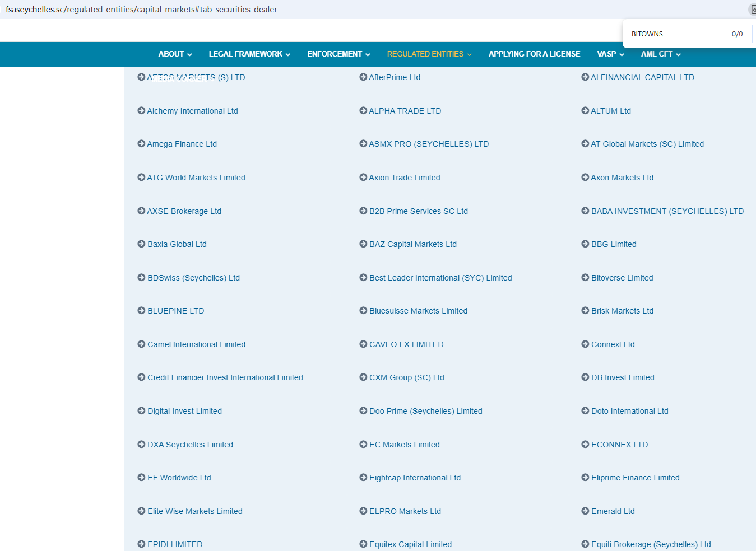This screenshot has height=551, width=756.
Task: Select the arrow icon before Axion Trade Limited
Action: click(363, 178)
